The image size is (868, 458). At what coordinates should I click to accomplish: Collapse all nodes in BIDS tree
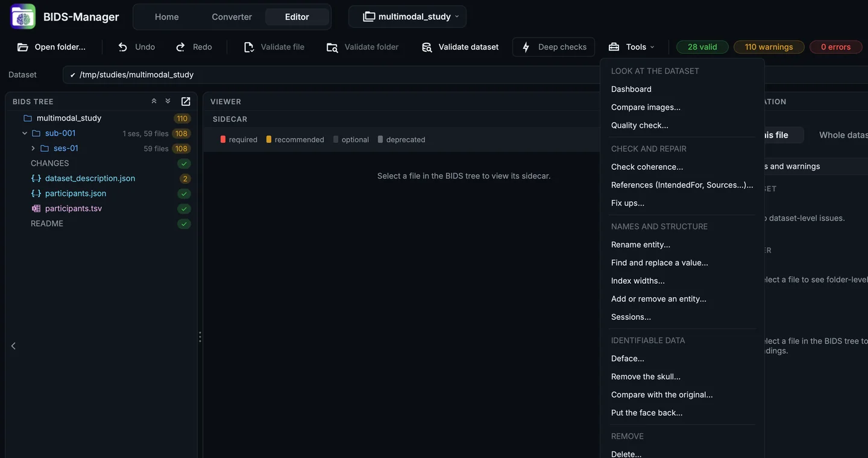pos(154,101)
